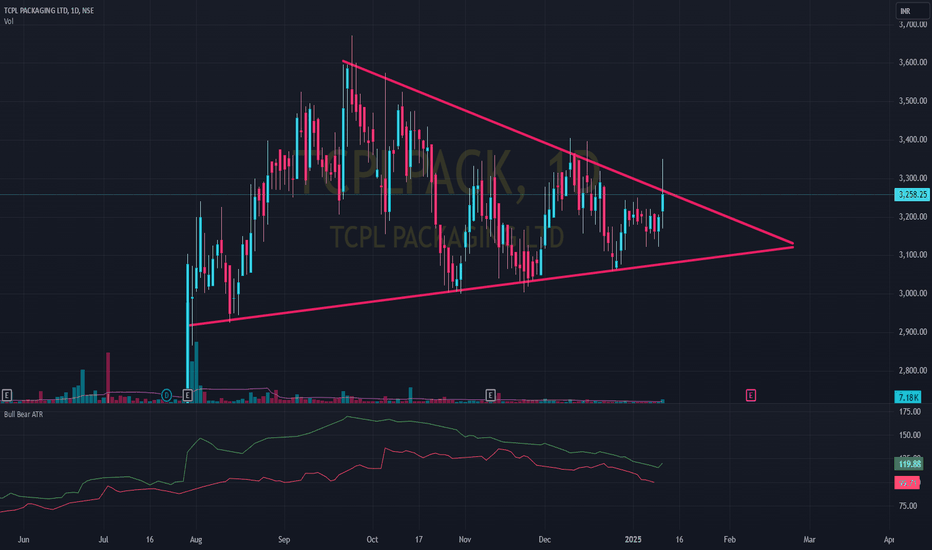
Task: Click the Oct label on the time axis
Action: coord(372,540)
